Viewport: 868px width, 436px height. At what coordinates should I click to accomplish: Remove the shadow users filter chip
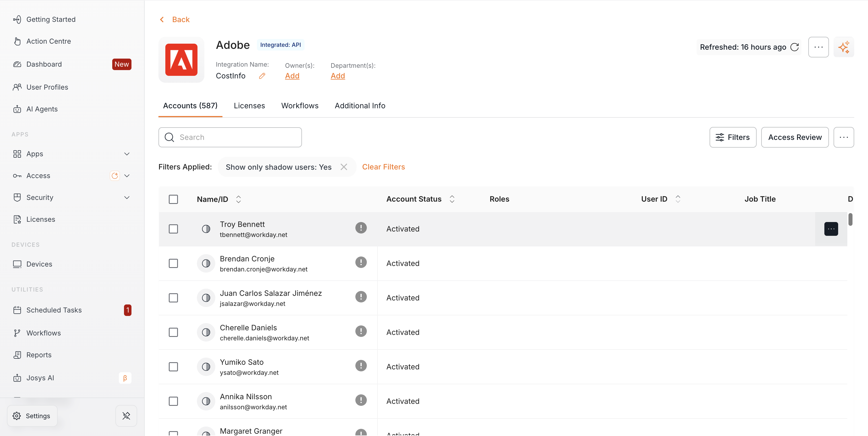(x=343, y=167)
